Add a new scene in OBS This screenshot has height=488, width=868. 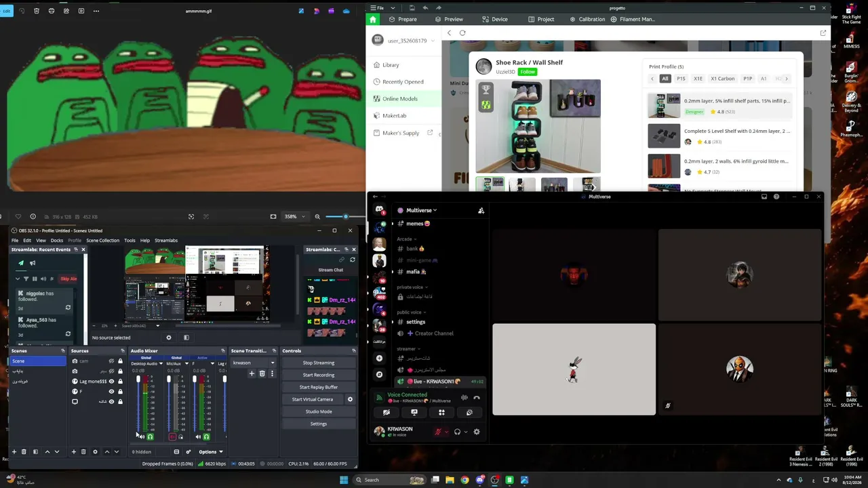pyautogui.click(x=14, y=451)
